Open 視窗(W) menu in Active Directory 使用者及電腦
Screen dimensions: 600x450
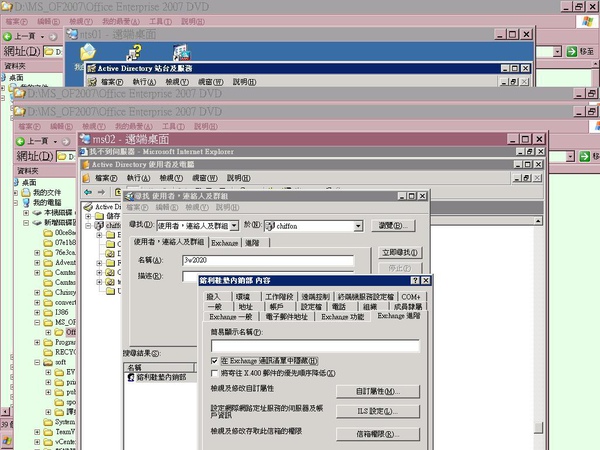pos(204,178)
